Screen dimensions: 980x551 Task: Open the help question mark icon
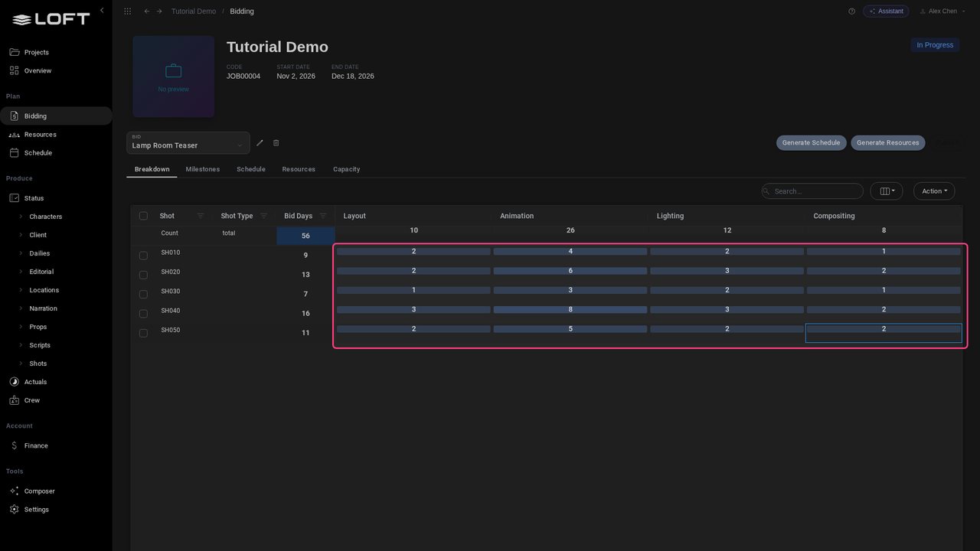(x=851, y=11)
